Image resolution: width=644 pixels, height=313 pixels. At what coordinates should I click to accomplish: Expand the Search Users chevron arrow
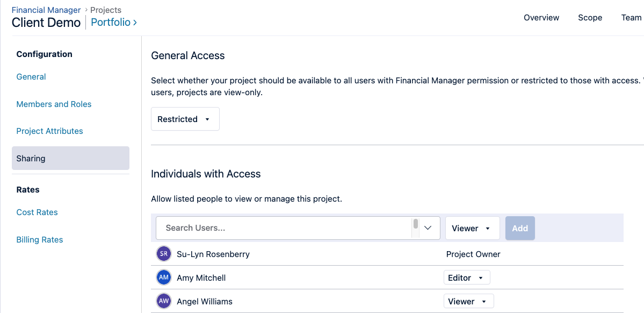click(x=428, y=228)
